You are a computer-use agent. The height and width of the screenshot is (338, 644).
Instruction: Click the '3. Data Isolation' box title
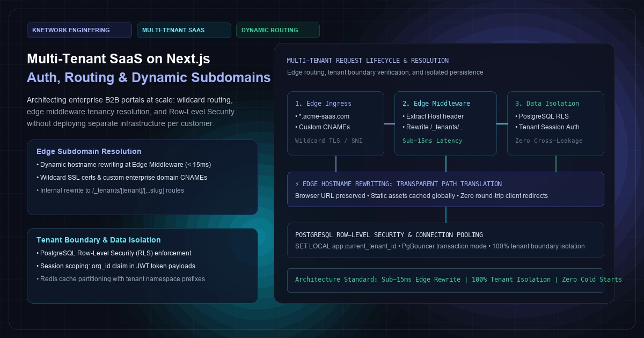(547, 104)
